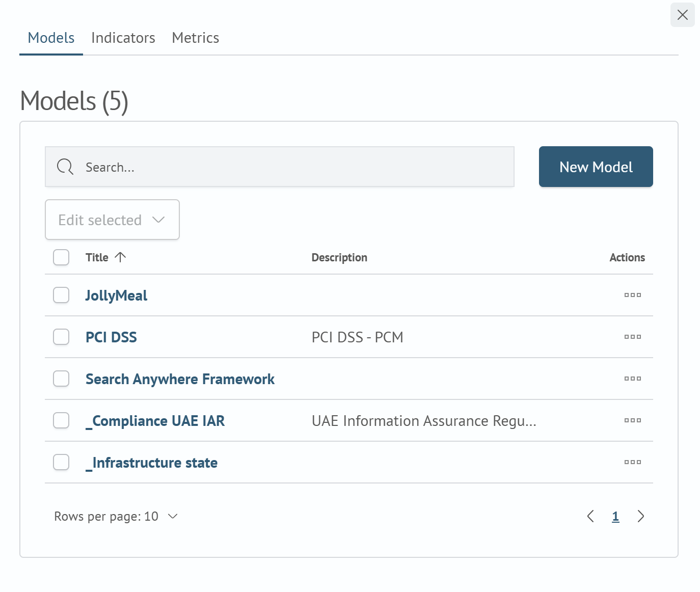This screenshot has height=592, width=700.
Task: Open the Search Anywhere Framework model
Action: point(180,379)
